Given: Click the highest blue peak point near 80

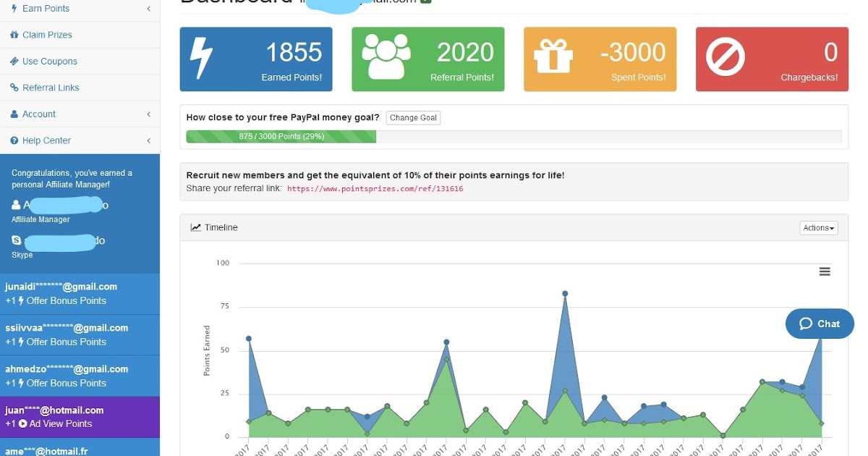Looking at the screenshot, I should tap(565, 294).
